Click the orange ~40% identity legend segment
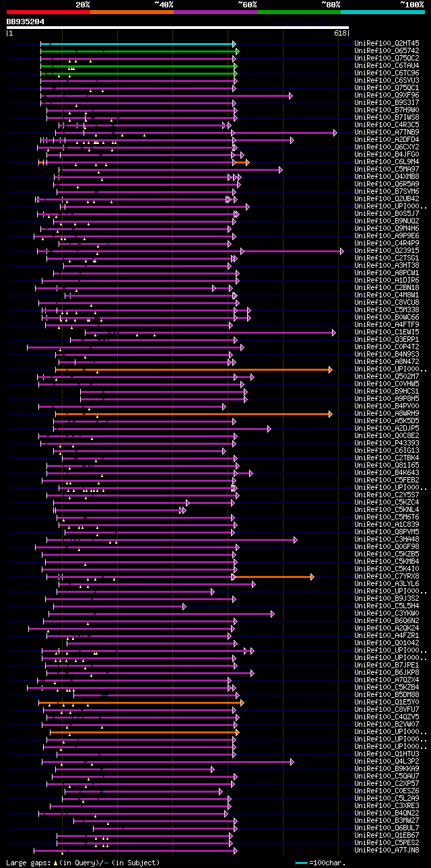 pyautogui.click(x=131, y=11)
